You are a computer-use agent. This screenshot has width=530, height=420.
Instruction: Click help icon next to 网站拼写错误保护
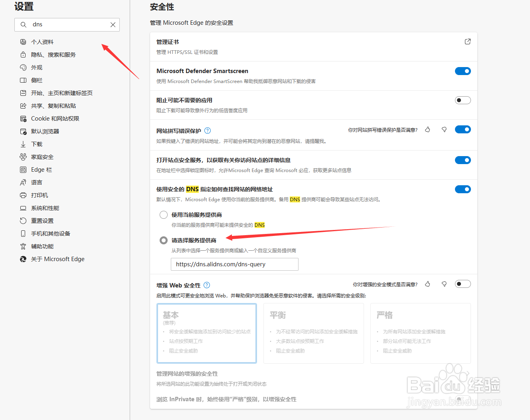point(208,131)
